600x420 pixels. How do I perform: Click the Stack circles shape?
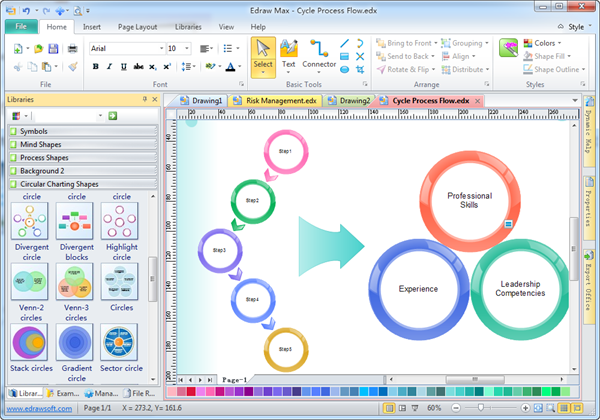point(30,342)
